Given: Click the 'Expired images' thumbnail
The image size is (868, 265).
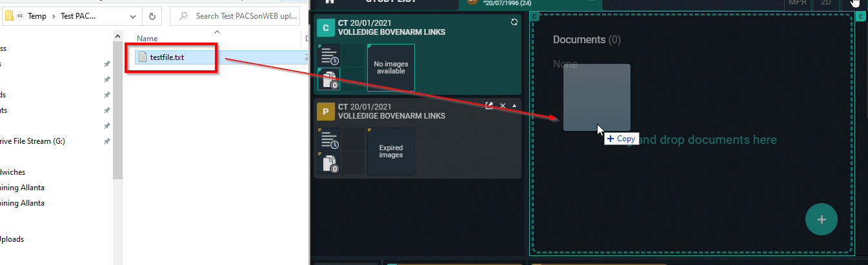Looking at the screenshot, I should tap(390, 152).
